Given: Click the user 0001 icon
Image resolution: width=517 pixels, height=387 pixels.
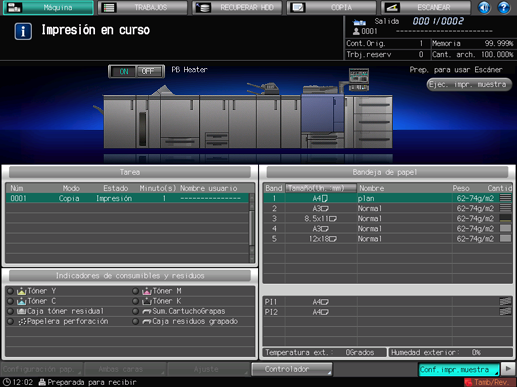Looking at the screenshot, I should (356, 31).
